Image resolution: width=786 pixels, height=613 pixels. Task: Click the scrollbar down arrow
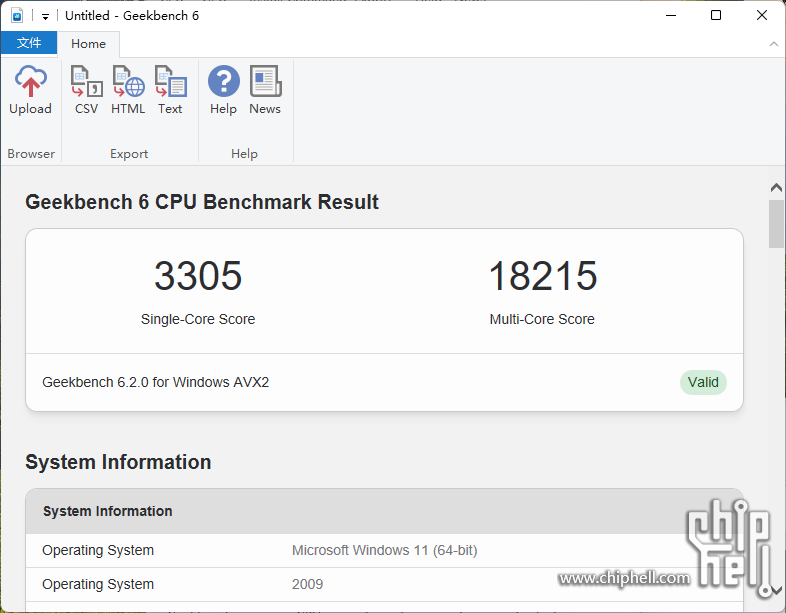[776, 590]
